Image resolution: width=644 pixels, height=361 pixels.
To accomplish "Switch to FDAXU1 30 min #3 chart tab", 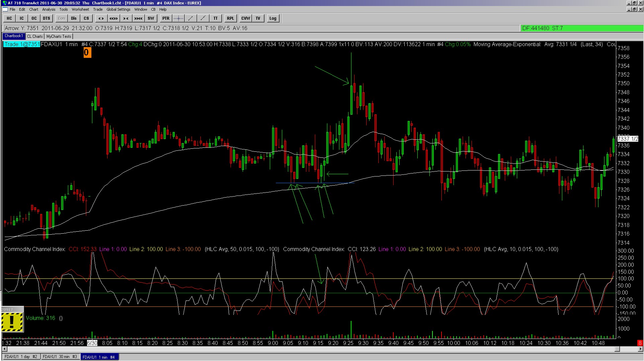I will [60, 357].
